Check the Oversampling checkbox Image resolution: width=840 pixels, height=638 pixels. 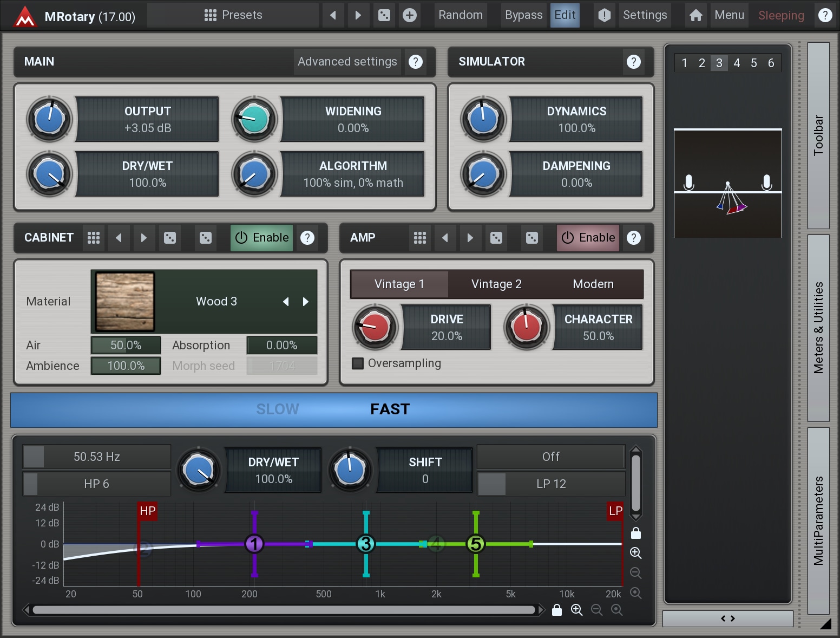point(358,363)
